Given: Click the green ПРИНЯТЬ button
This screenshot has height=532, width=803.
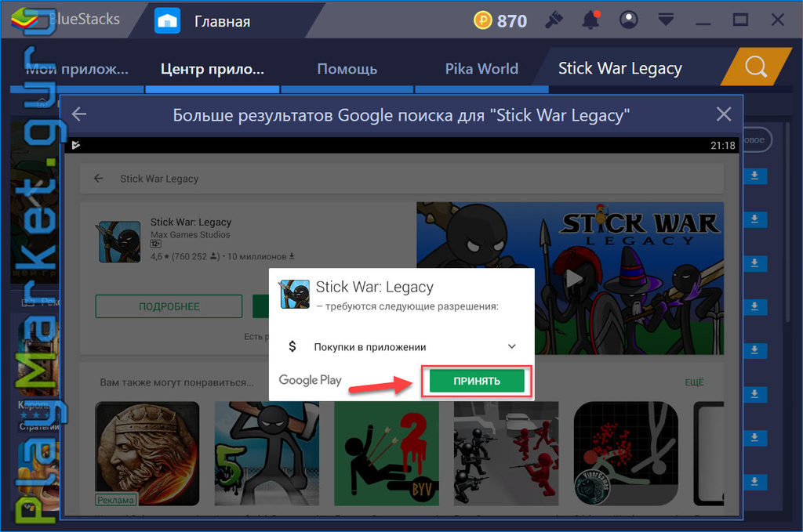Looking at the screenshot, I should tap(476, 381).
